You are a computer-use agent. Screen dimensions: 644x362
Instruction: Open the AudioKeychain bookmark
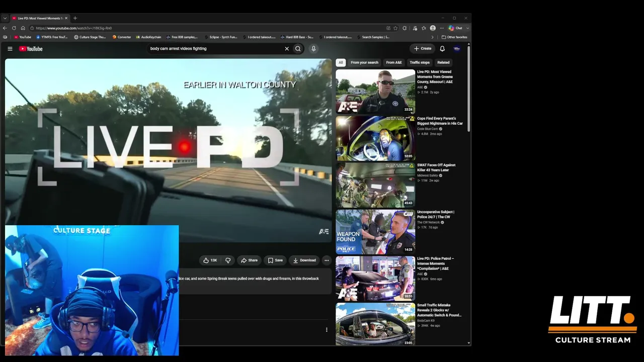(148, 37)
